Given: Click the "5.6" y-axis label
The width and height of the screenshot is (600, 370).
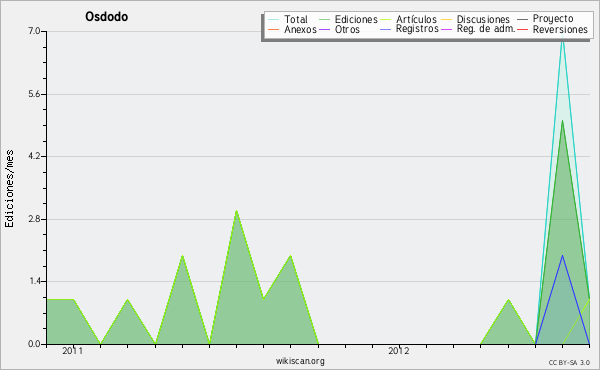Looking at the screenshot, I should 34,94.
